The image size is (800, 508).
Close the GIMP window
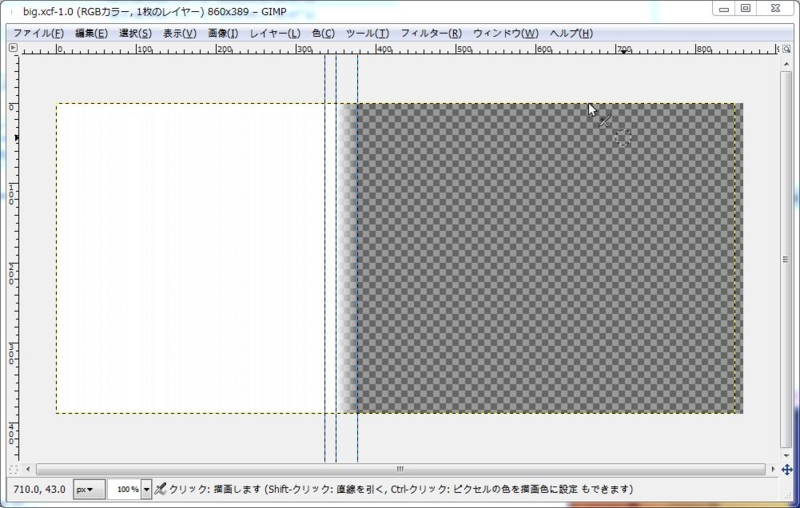coord(775,8)
